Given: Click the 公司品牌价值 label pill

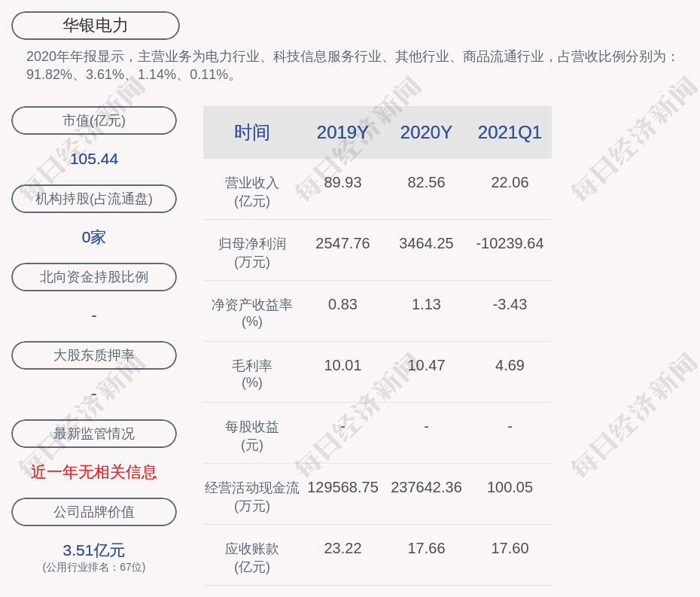Looking at the screenshot, I should click(94, 512).
